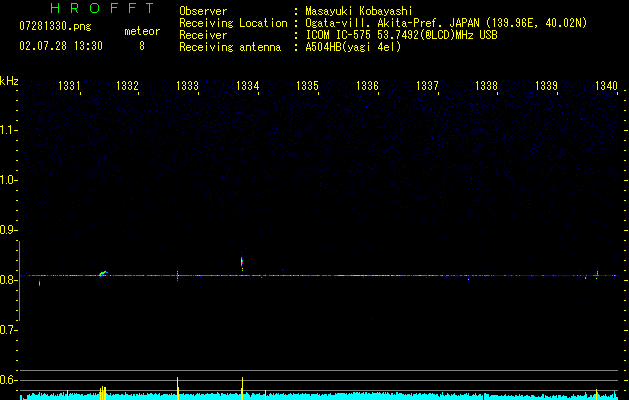Viewport: 629px width, 400px height.
Task: Click the A504HB(yagi 4el) antenna text
Action: [353, 47]
